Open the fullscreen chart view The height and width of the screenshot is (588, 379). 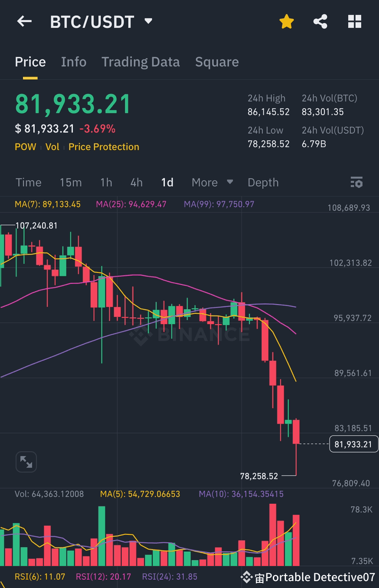pos(26,462)
